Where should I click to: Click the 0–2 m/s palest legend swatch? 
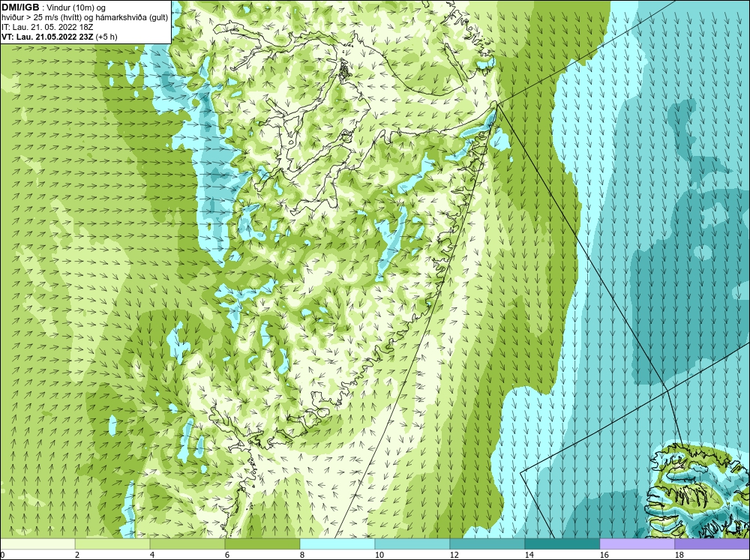pyautogui.click(x=37, y=544)
